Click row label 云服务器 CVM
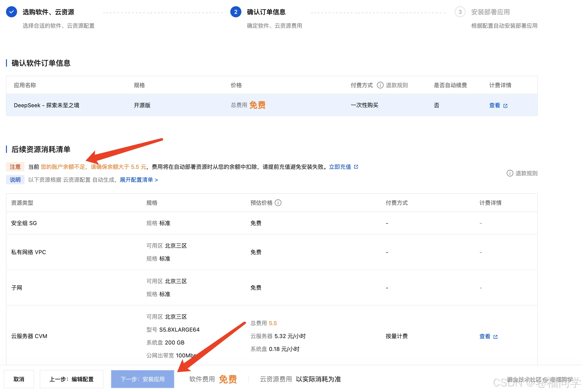 (x=29, y=336)
